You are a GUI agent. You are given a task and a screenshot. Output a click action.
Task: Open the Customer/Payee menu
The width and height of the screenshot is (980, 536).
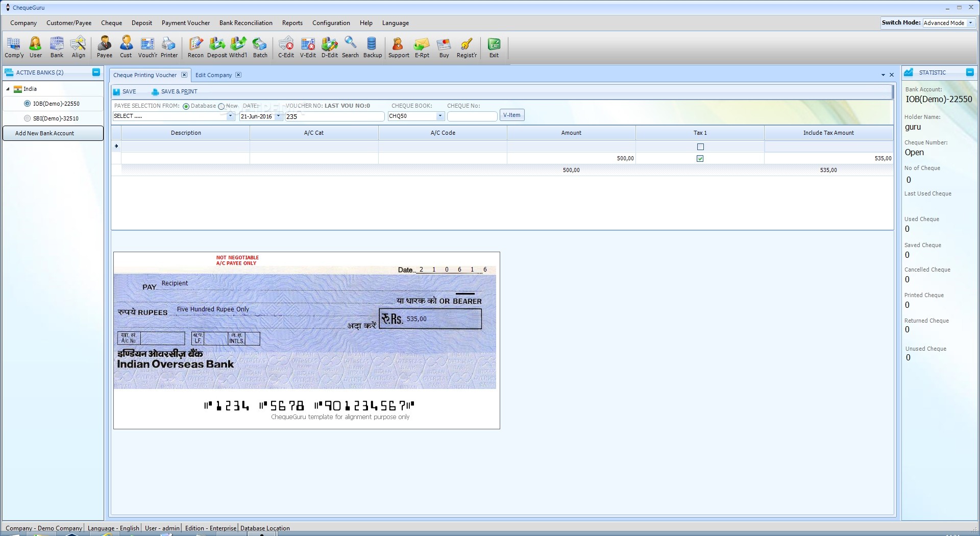69,23
